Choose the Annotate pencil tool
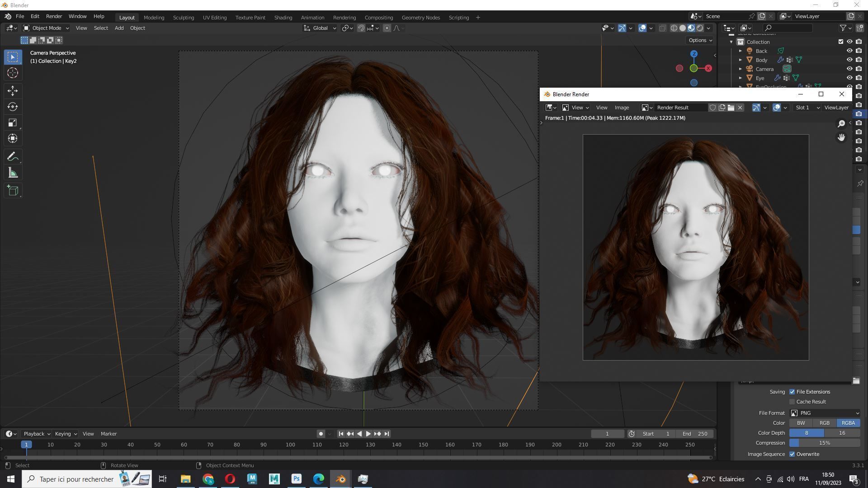Screen dimensions: 868x488 (x=13, y=157)
